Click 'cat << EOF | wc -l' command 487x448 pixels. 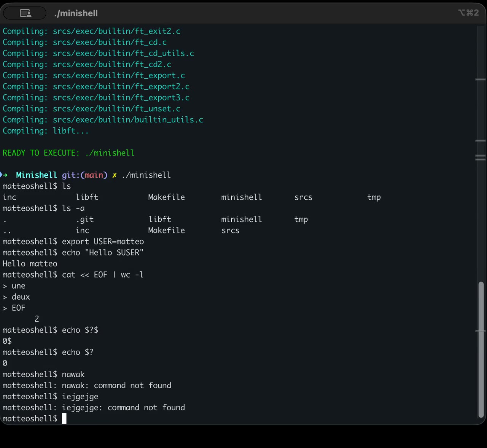(x=103, y=275)
